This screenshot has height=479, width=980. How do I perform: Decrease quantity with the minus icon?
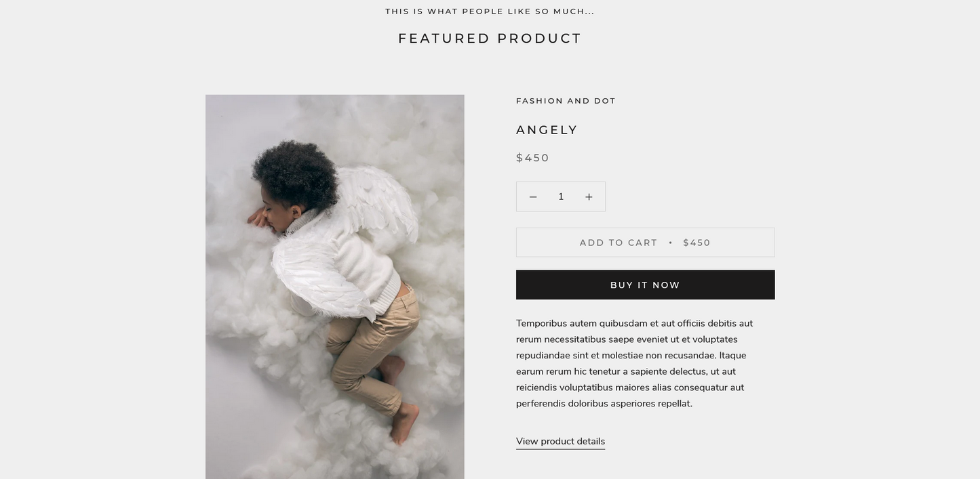point(533,196)
